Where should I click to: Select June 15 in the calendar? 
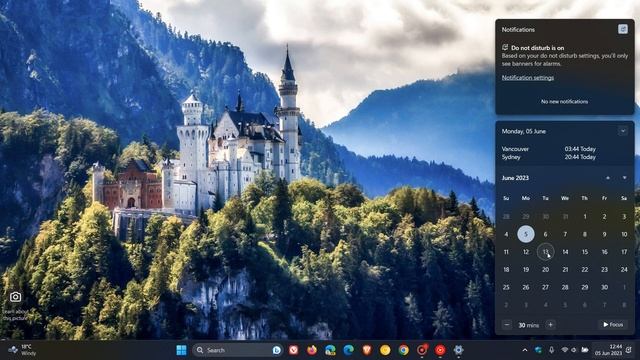pos(585,252)
